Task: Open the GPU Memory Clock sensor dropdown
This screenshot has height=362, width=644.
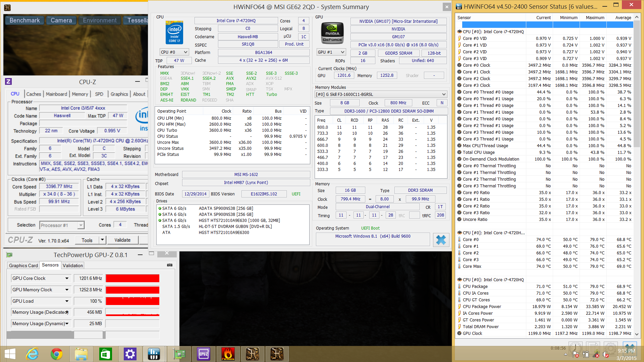Action: tap(67, 290)
